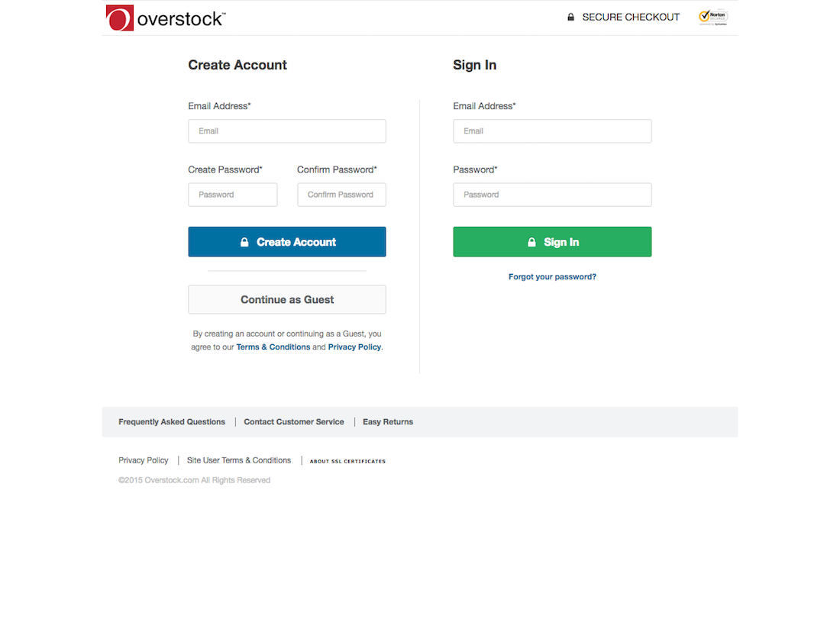Click the lock icon beside Secure Checkout
The height and width of the screenshot is (632, 840).
coord(570,16)
